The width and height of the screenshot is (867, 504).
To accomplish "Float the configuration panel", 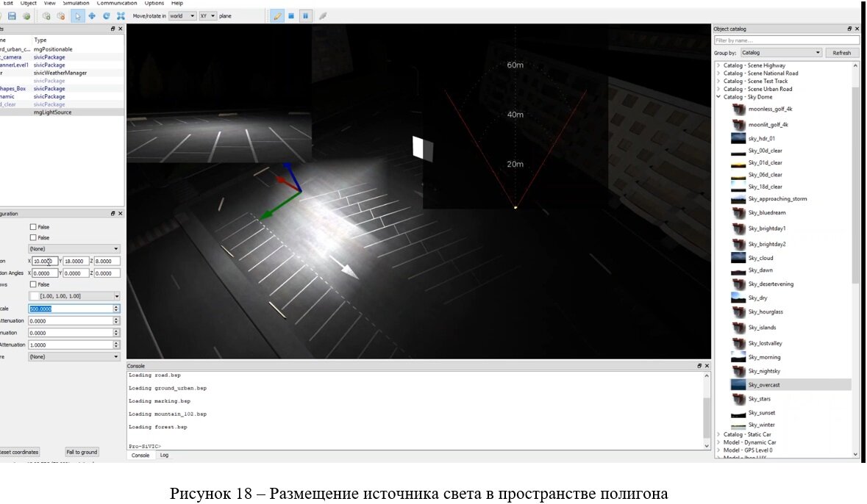I will 113,213.
